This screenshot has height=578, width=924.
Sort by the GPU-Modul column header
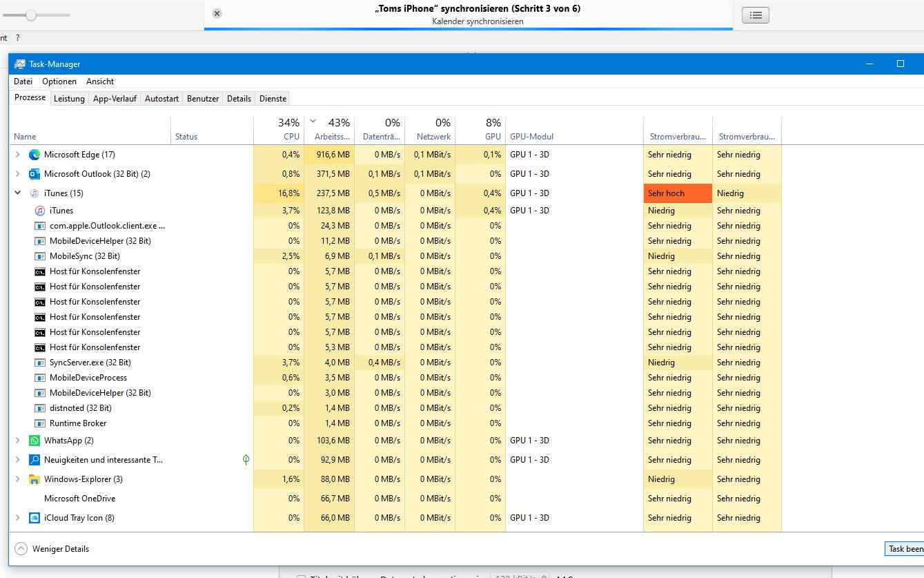coord(574,130)
